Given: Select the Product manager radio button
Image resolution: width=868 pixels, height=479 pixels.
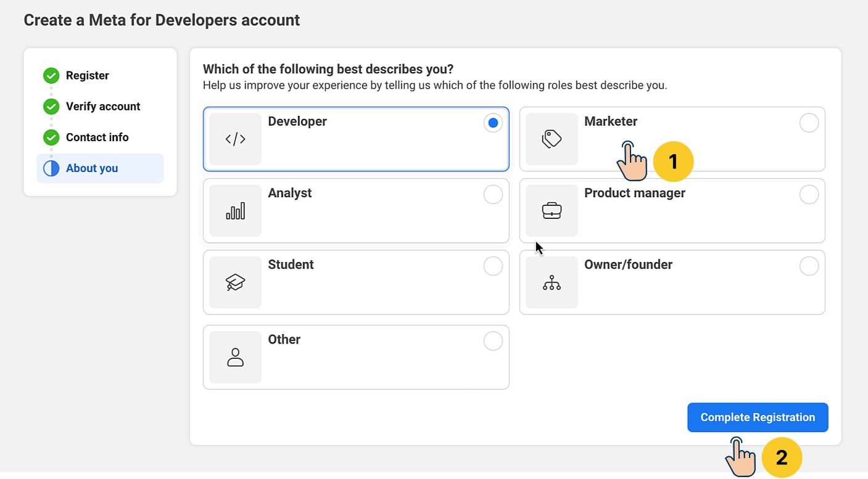Looking at the screenshot, I should [x=809, y=195].
